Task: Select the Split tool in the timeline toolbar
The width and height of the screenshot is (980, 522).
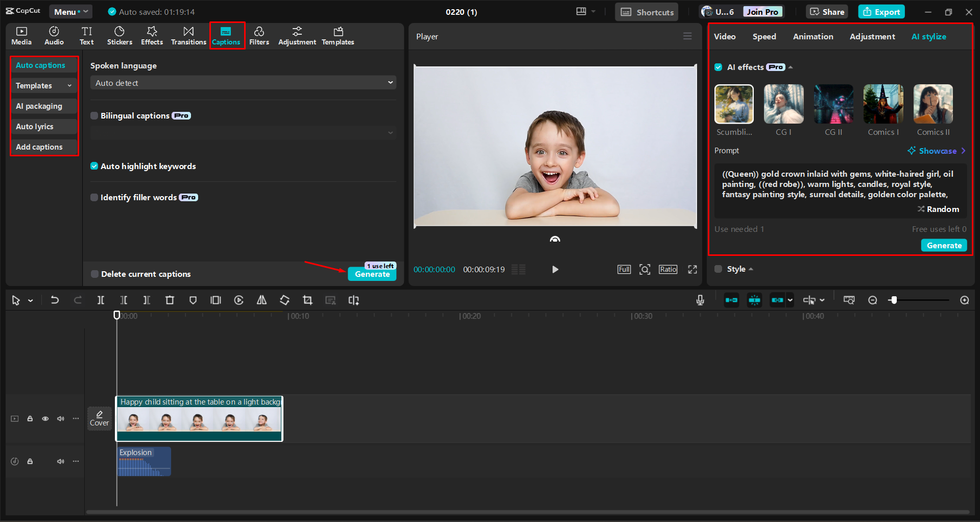Action: [101, 300]
